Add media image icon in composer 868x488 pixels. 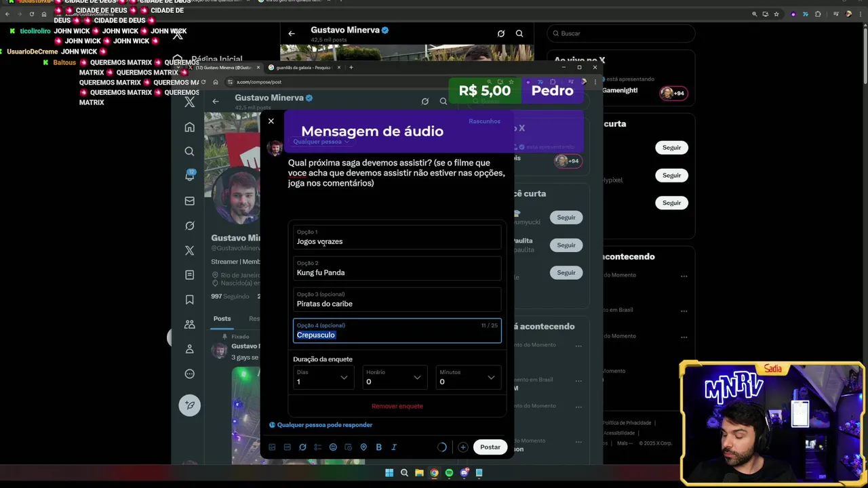(272, 447)
